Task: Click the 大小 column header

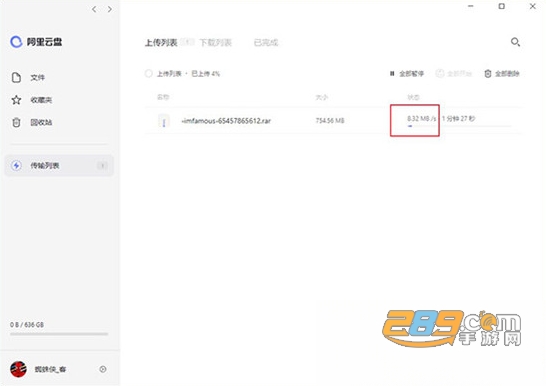Action: (321, 97)
